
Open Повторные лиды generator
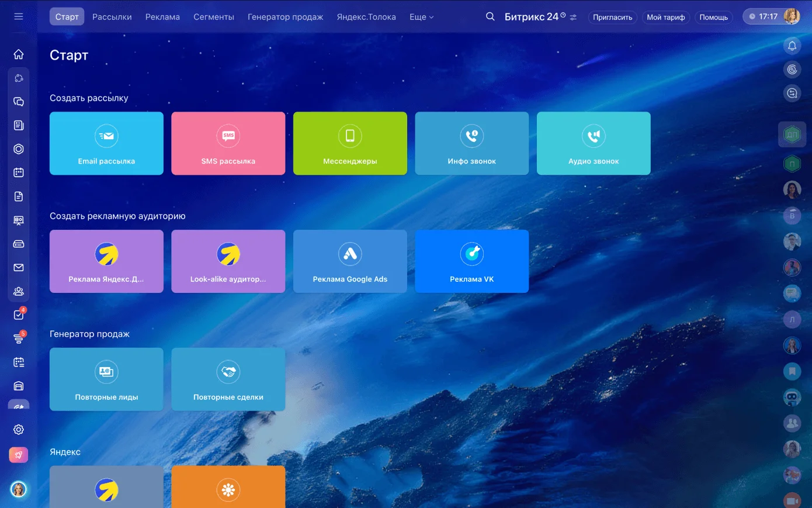106,379
